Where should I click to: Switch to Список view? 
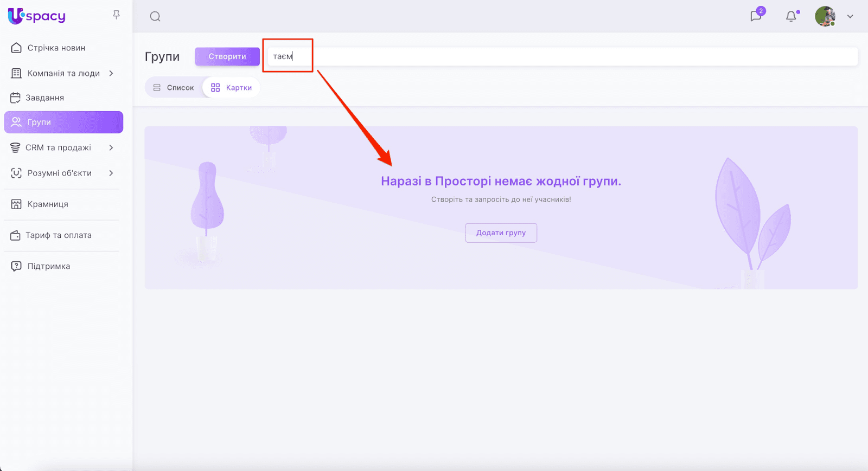pyautogui.click(x=174, y=88)
